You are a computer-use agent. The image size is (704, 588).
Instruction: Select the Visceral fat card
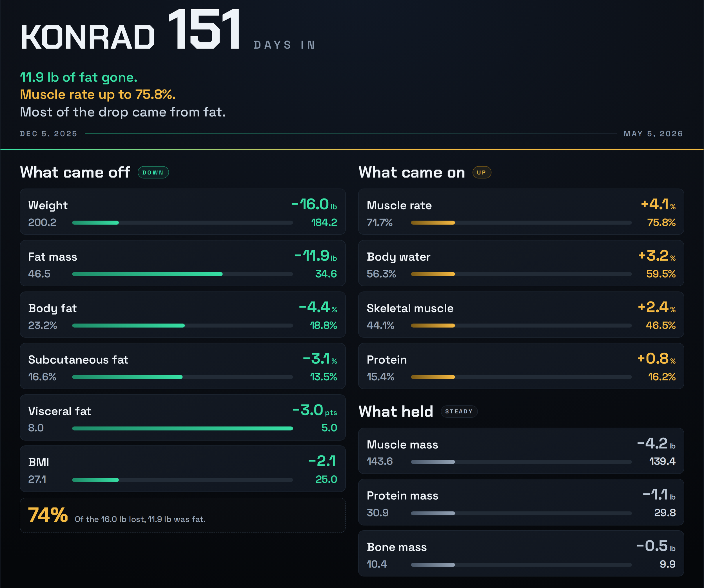(183, 417)
